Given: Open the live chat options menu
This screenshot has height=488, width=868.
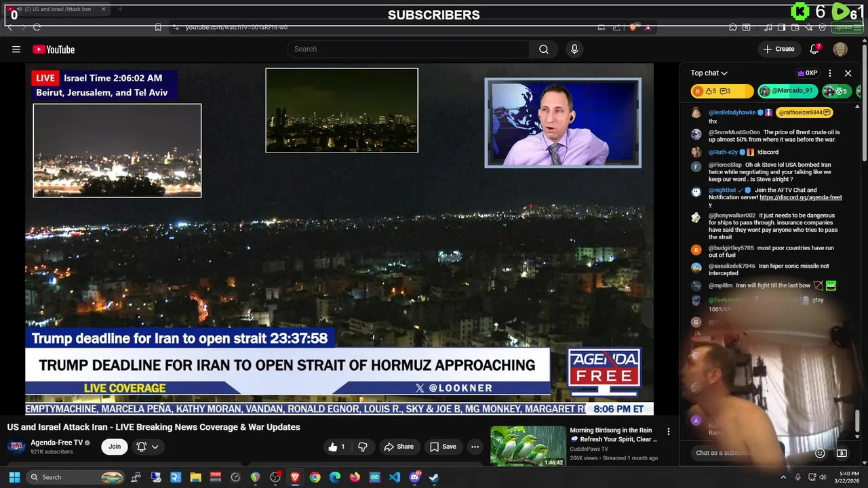Looking at the screenshot, I should coord(830,73).
